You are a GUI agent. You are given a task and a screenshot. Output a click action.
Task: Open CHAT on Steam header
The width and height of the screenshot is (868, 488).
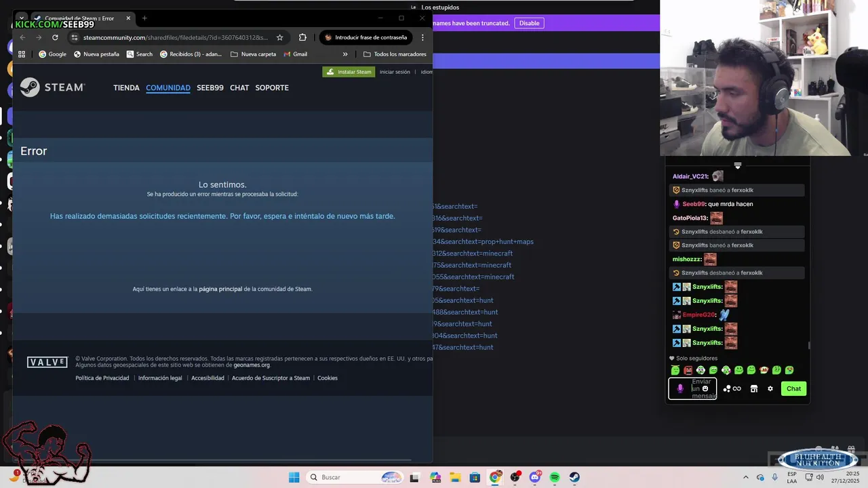click(x=239, y=87)
